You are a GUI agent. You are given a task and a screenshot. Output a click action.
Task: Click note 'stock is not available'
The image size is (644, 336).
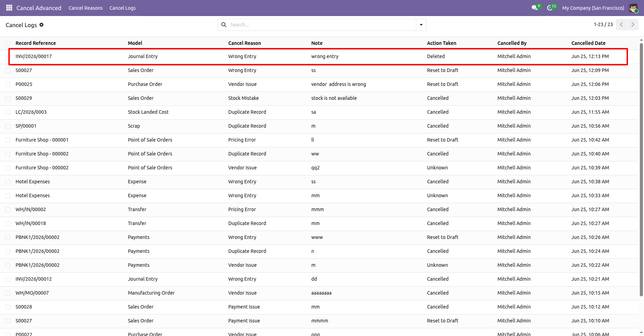(x=334, y=98)
